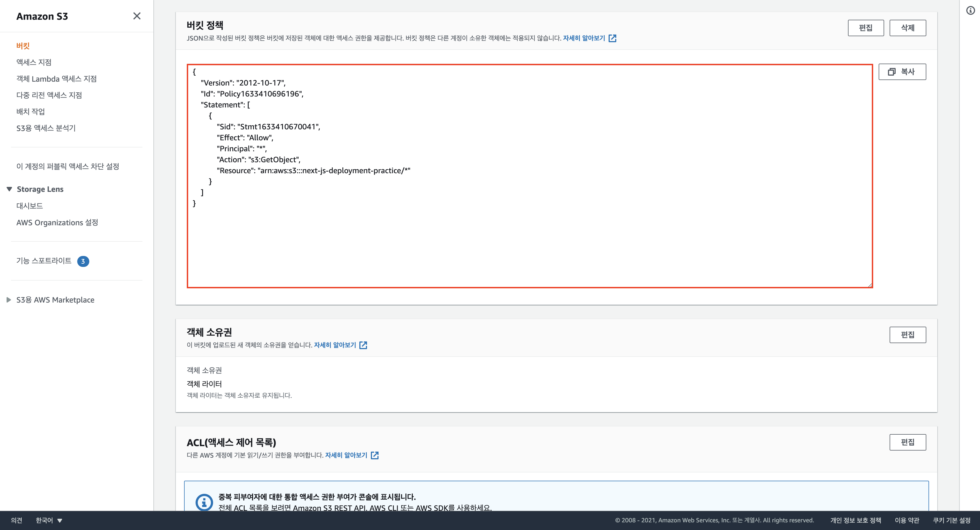Screen dimensions: 980x530
Task: Close the Amazon S3 sidebar panel
Action: click(x=137, y=16)
